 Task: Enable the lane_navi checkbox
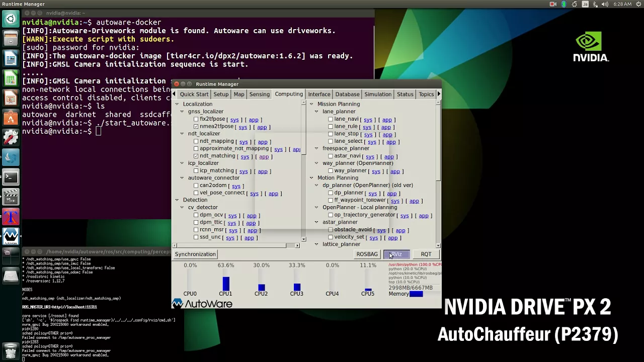(x=331, y=120)
